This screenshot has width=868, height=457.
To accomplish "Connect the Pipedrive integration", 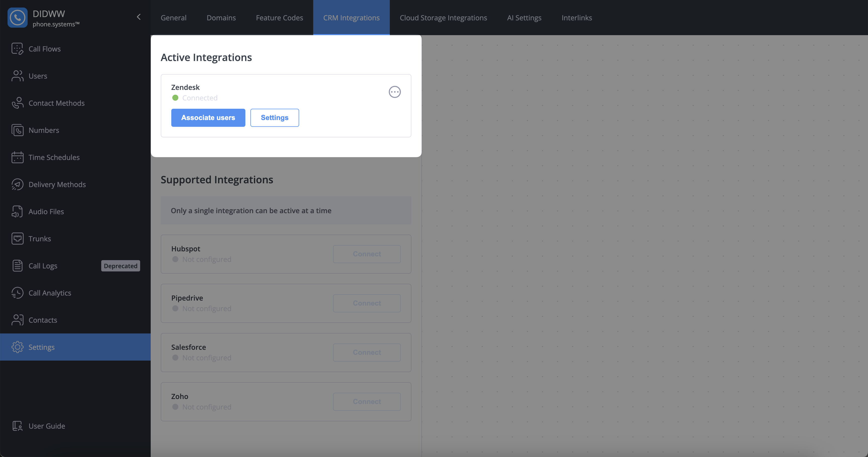I will pyautogui.click(x=367, y=303).
